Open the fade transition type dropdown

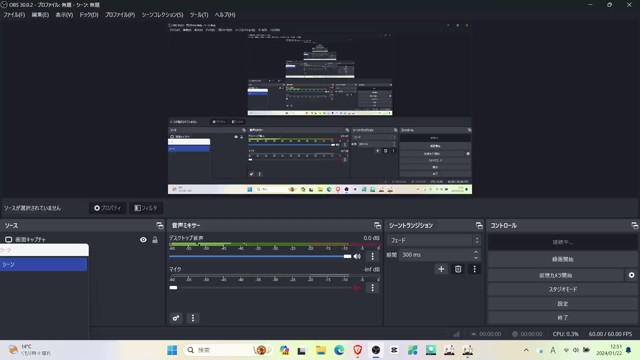click(434, 240)
